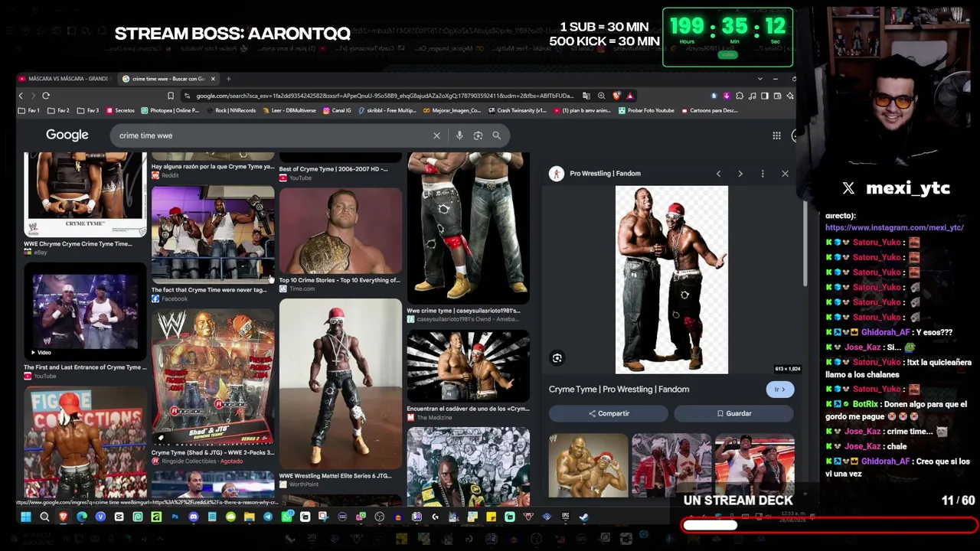Open WhatsApp from the taskbar

(286, 517)
